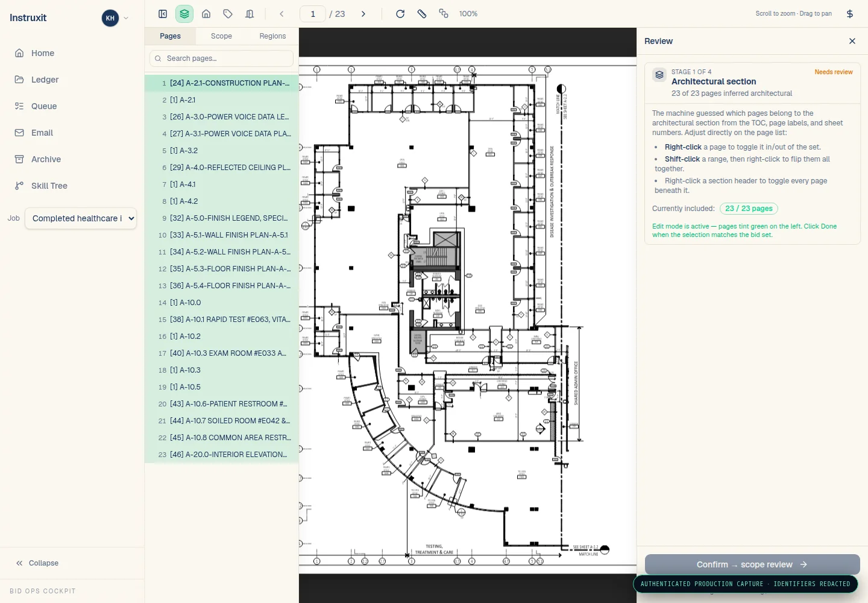The image size is (868, 603).
Task: Switch to the Scope tab
Action: [x=221, y=36]
